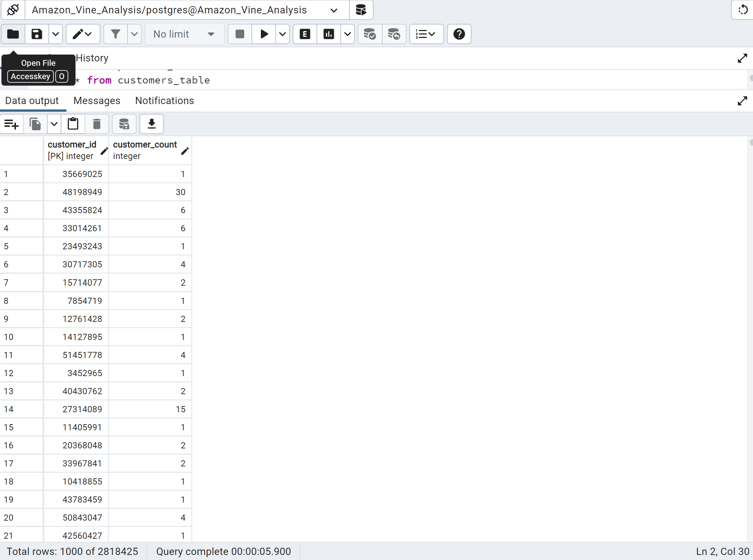Save data changes to database

(124, 124)
